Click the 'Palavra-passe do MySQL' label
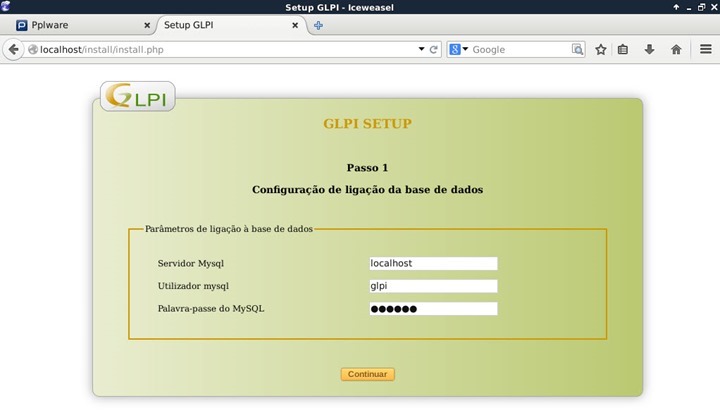The image size is (720, 413). (x=211, y=309)
